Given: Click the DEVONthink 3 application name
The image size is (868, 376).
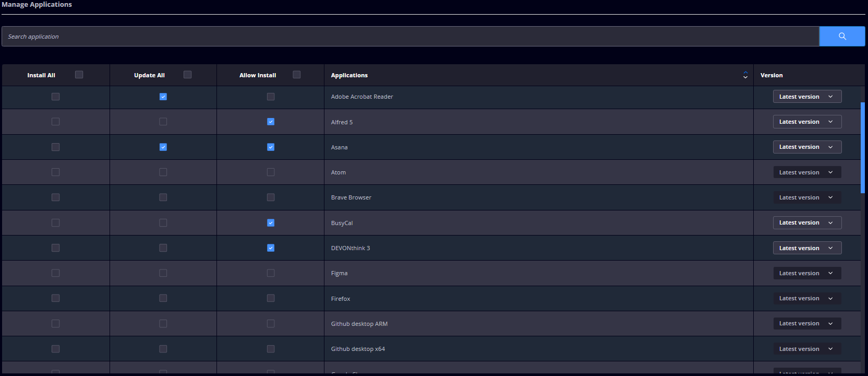Looking at the screenshot, I should tap(351, 248).
